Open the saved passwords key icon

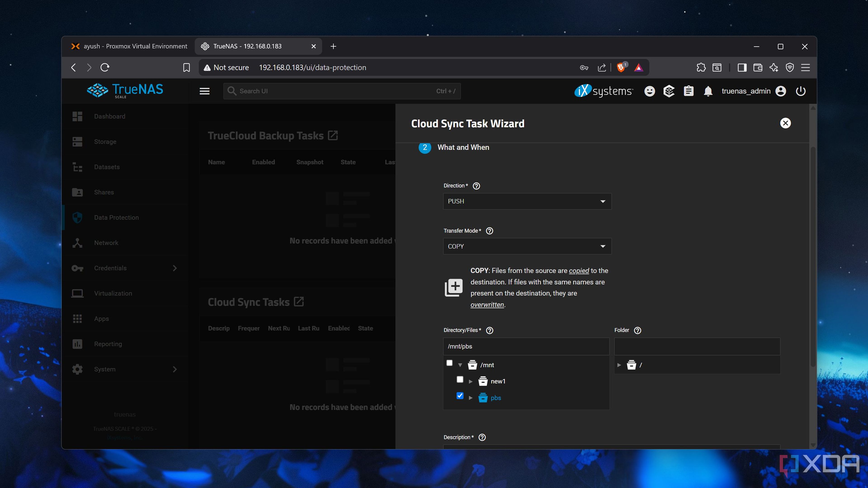584,68
